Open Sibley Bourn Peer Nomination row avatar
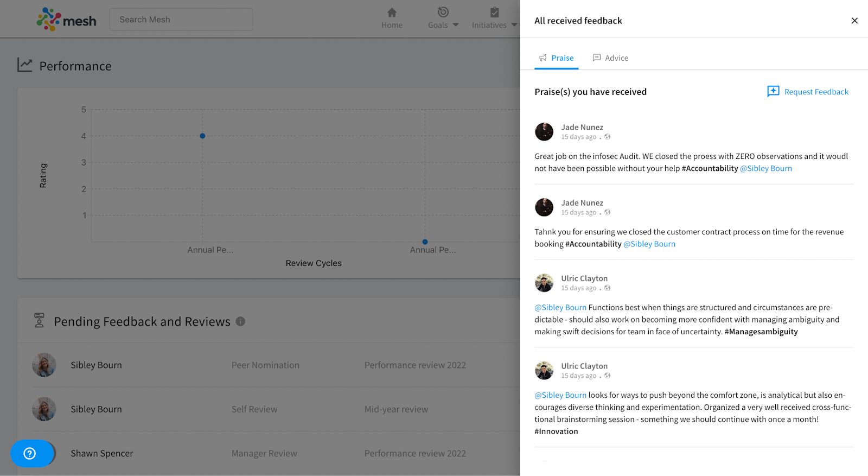Viewport: 868px width, 476px height. (44, 365)
